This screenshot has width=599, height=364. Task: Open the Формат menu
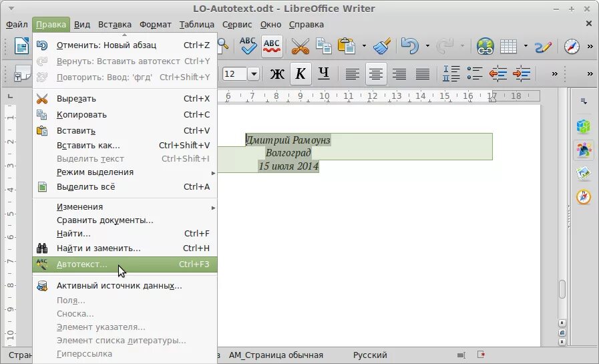point(155,25)
